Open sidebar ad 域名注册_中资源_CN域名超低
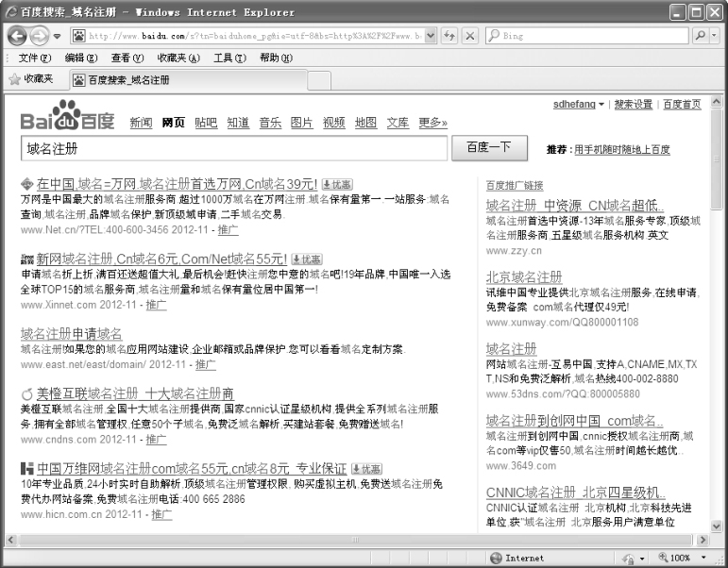The image size is (728, 568). click(575, 206)
